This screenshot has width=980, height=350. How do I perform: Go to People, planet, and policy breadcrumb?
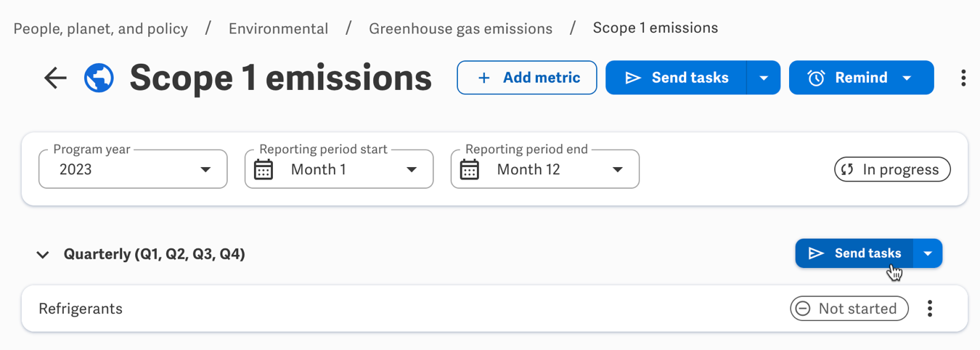click(x=101, y=29)
